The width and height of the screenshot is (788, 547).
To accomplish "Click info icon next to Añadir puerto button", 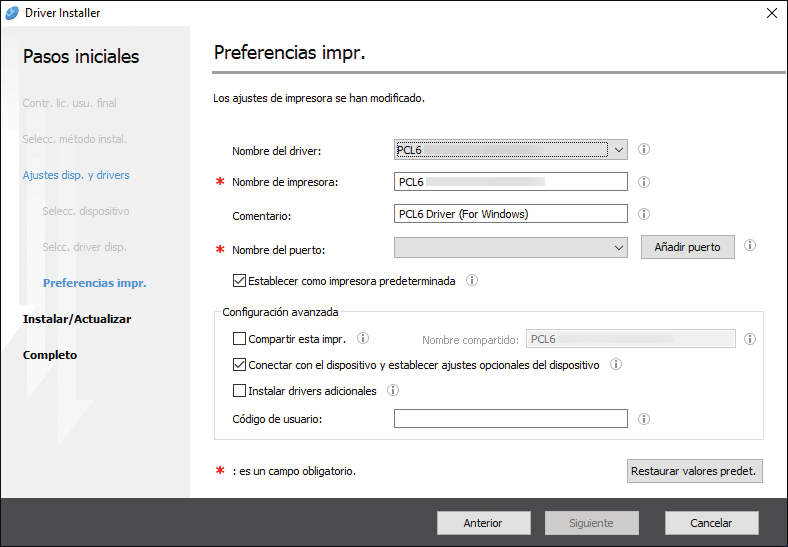I will point(750,245).
